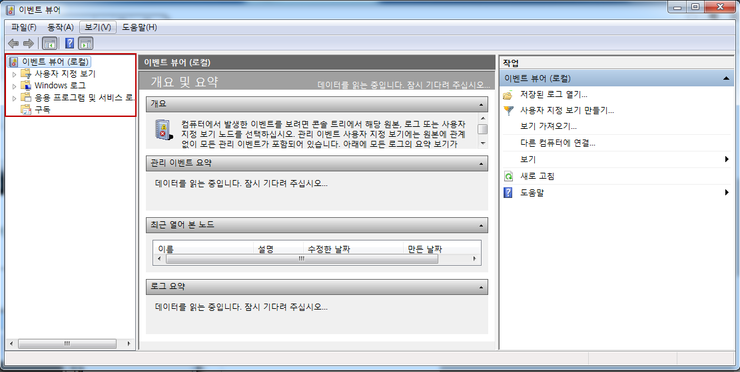Screen dimensions: 740x372
Task: Click 개요 description scrollbar up arrow
Action: (482, 118)
